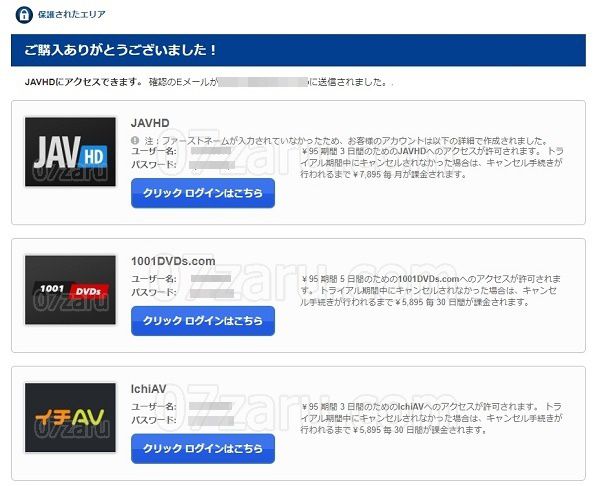600x486 pixels.
Task: Click the 1001DVDs.com login button
Action: click(x=203, y=321)
